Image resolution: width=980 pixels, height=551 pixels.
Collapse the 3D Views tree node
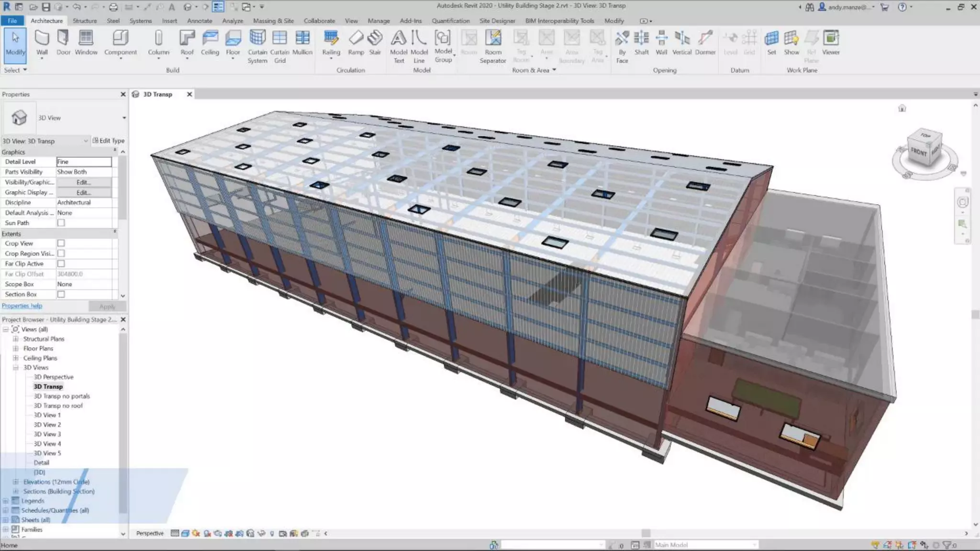pyautogui.click(x=15, y=367)
